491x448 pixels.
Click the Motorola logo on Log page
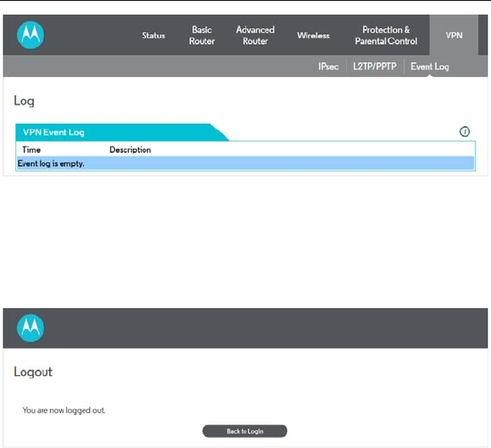pos(31,35)
